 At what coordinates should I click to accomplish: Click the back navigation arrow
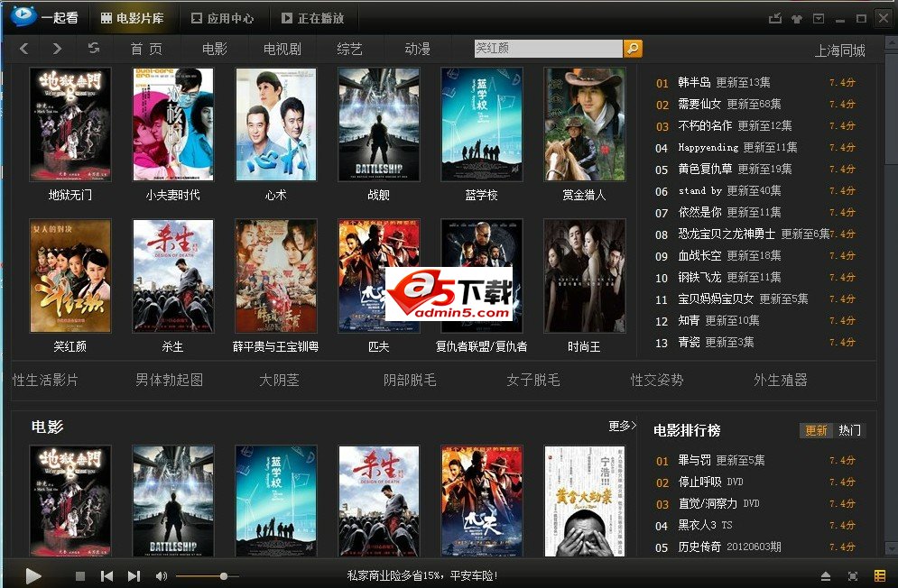click(x=24, y=49)
